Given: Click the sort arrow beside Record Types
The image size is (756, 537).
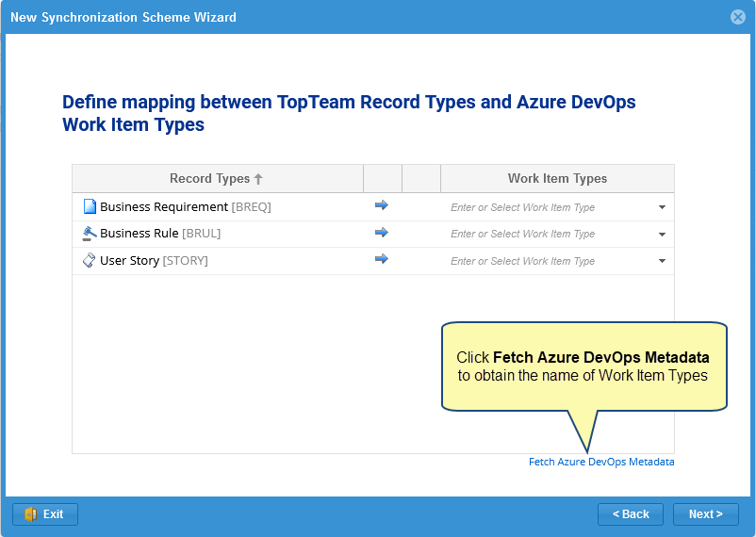Looking at the screenshot, I should [x=258, y=179].
